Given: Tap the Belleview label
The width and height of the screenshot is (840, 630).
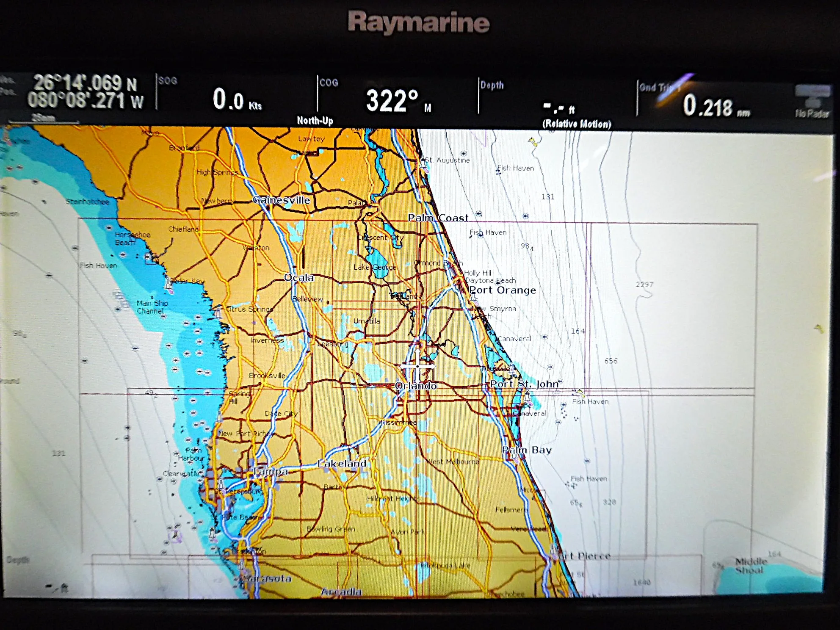Looking at the screenshot, I should [307, 299].
